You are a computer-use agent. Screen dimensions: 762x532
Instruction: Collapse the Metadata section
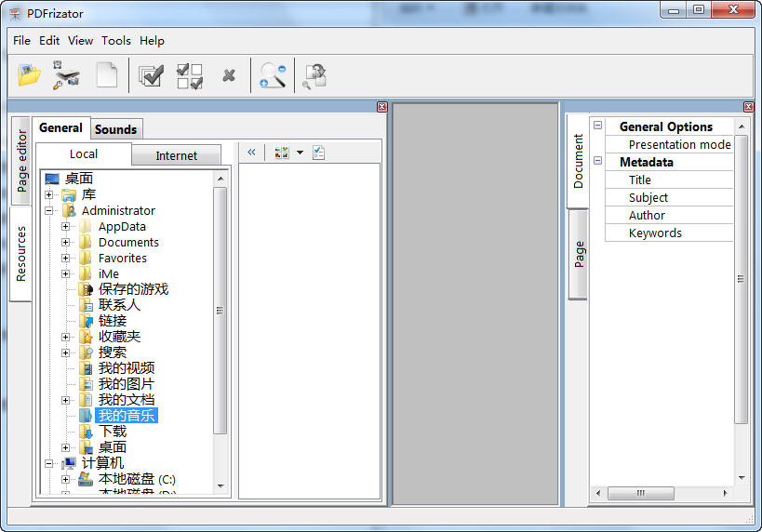point(597,160)
